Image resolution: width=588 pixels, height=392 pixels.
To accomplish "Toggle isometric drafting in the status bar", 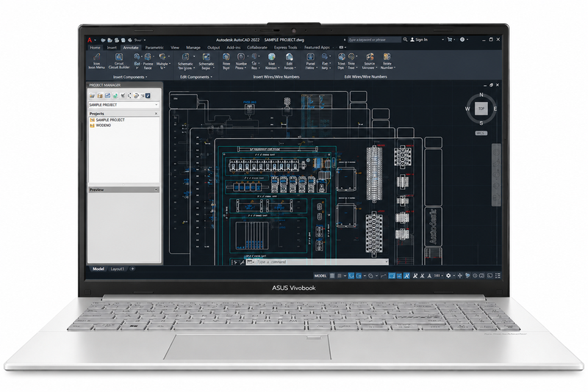I will pyautogui.click(x=370, y=275).
